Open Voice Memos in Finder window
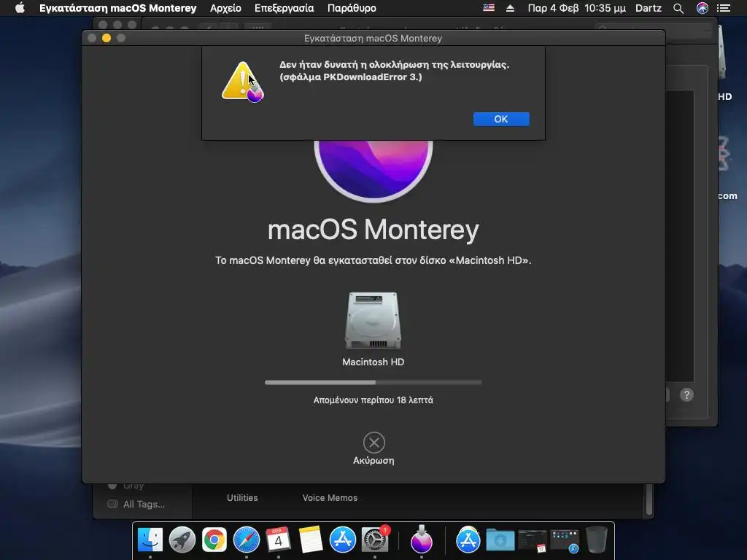The image size is (747, 560). click(330, 497)
